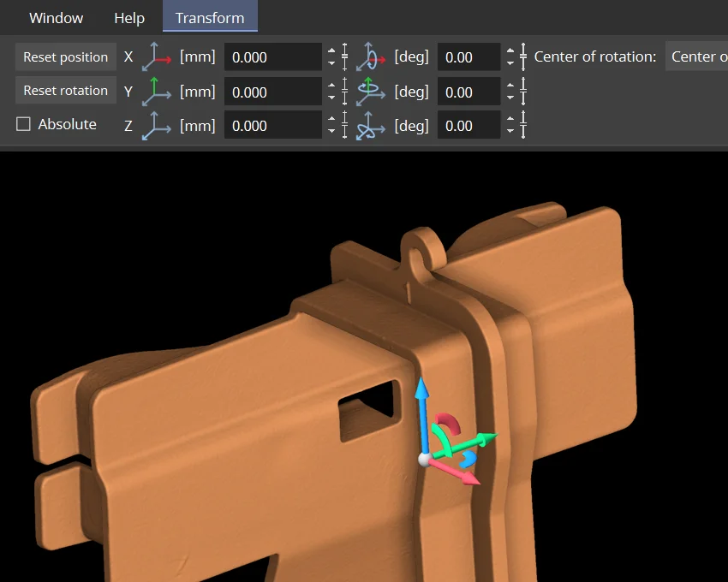Decrease Z position with down arrow

pyautogui.click(x=331, y=131)
